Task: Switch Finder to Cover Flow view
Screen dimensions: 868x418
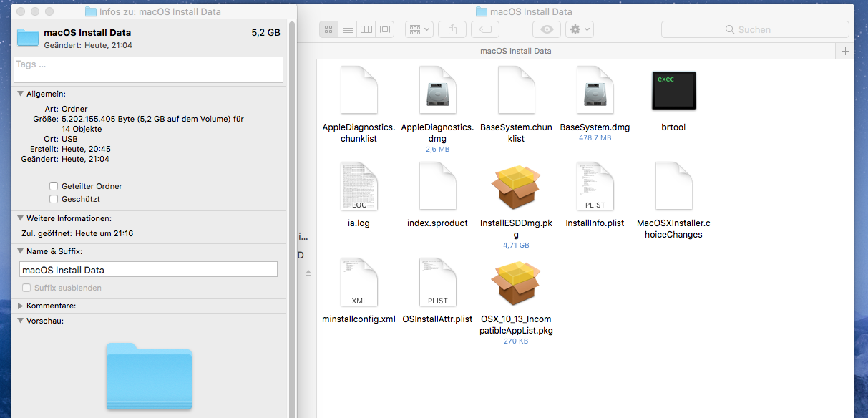Action: [385, 29]
